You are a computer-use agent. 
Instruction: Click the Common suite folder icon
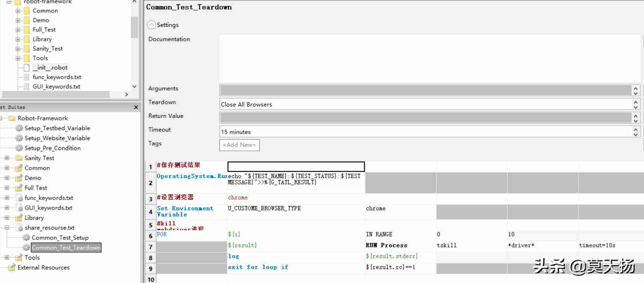(x=19, y=168)
